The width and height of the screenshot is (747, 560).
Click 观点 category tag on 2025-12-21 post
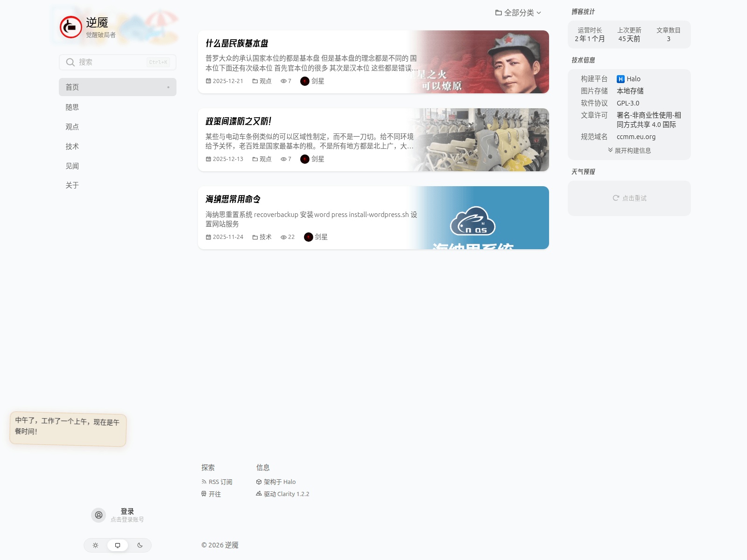[262, 81]
